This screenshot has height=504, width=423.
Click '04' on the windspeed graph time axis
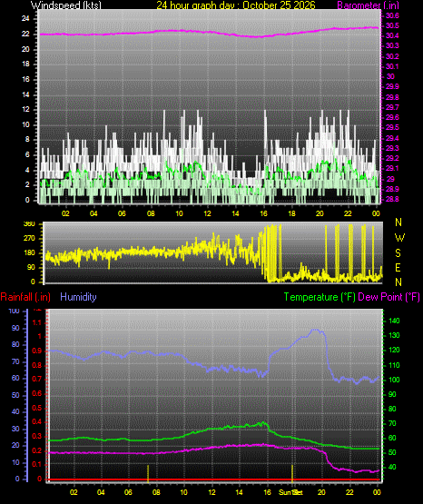point(93,213)
